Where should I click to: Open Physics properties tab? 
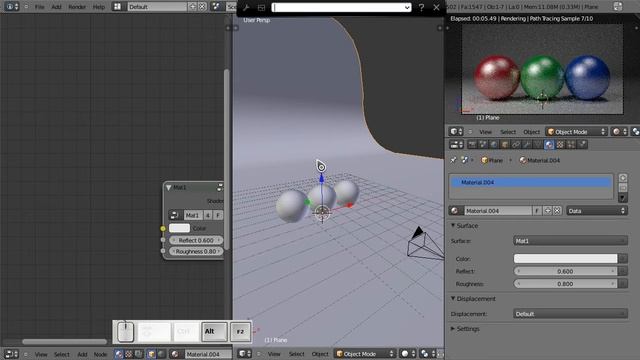pyautogui.click(x=582, y=144)
